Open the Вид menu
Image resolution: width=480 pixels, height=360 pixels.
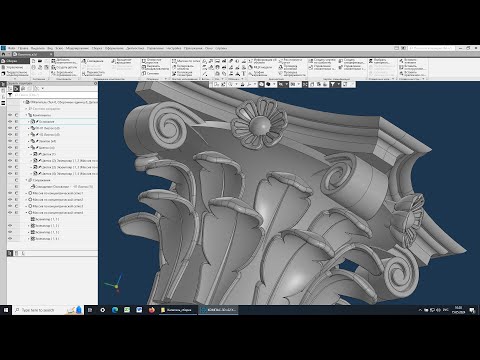tap(50, 48)
